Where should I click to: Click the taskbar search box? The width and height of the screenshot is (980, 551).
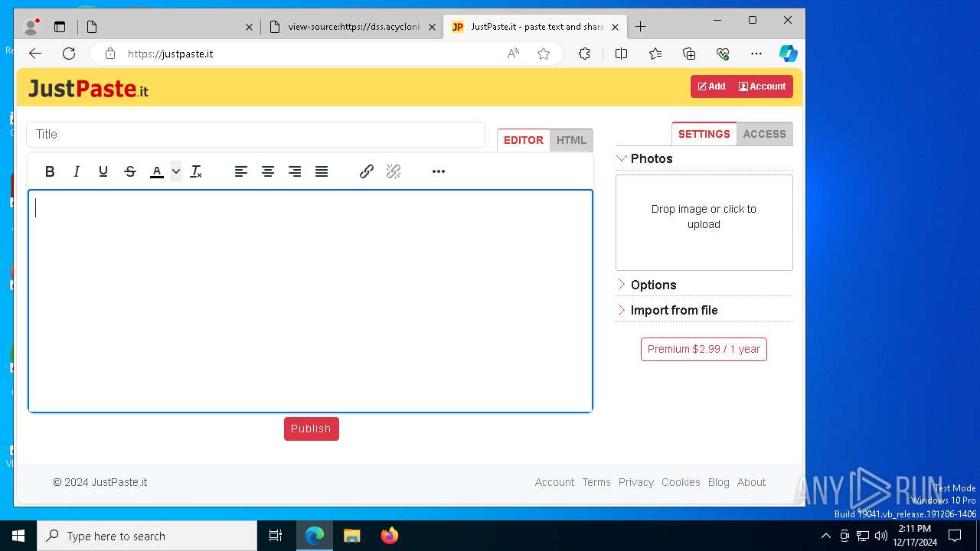[x=147, y=536]
